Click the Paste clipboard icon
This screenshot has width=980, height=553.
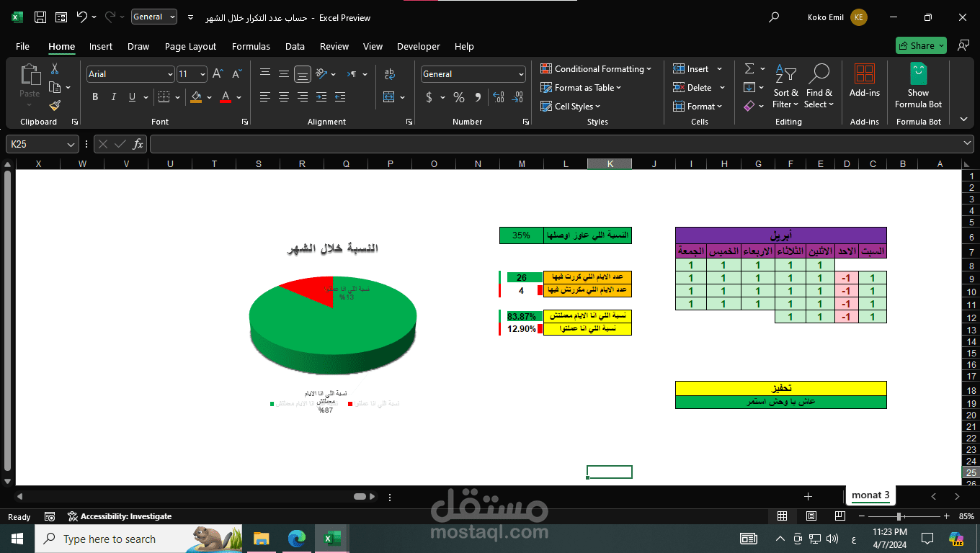pyautogui.click(x=30, y=75)
